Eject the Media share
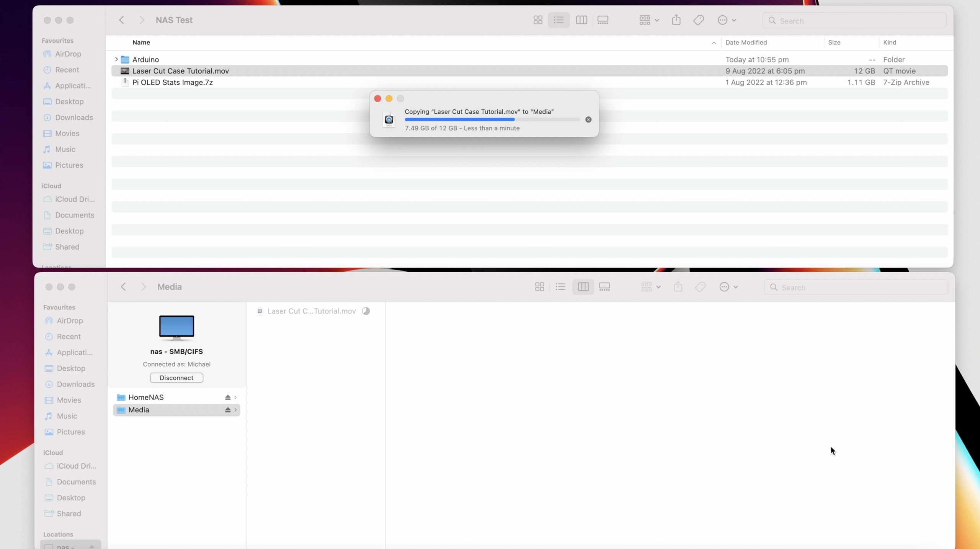Screen dimensions: 980x549 [x=227, y=410]
